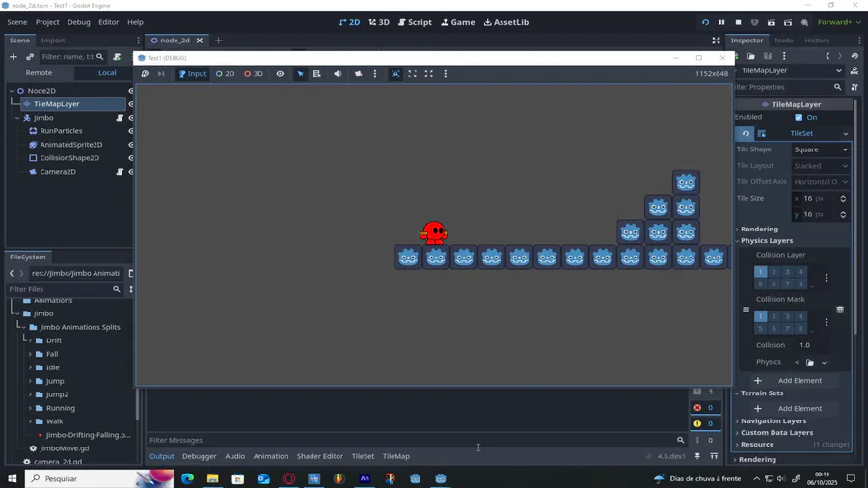Delete the physics layer trash icon
The height and width of the screenshot is (488, 868).
tap(840, 310)
